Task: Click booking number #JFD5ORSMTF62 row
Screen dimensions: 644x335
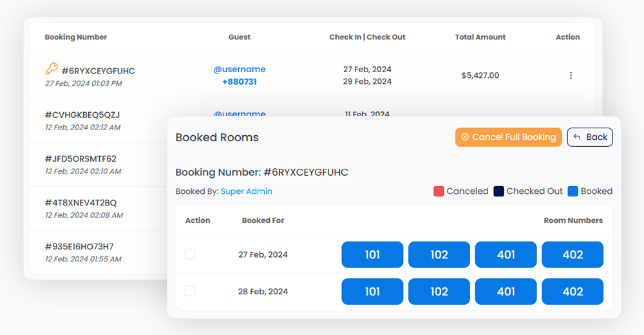Action: pyautogui.click(x=80, y=158)
